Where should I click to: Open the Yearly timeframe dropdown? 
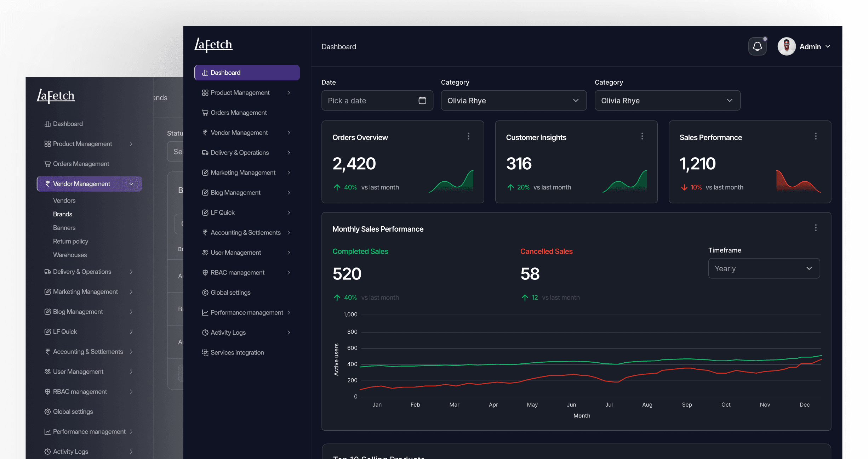[764, 268]
